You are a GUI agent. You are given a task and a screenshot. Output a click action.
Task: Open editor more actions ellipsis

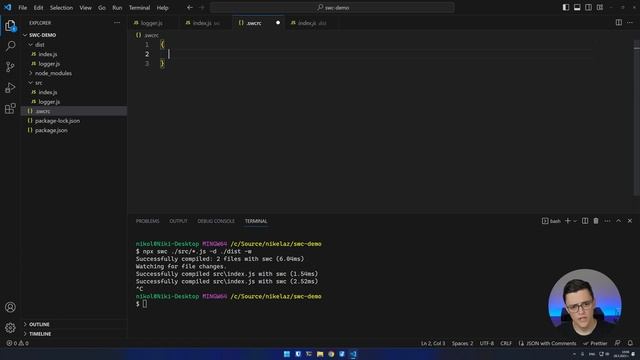coord(630,23)
